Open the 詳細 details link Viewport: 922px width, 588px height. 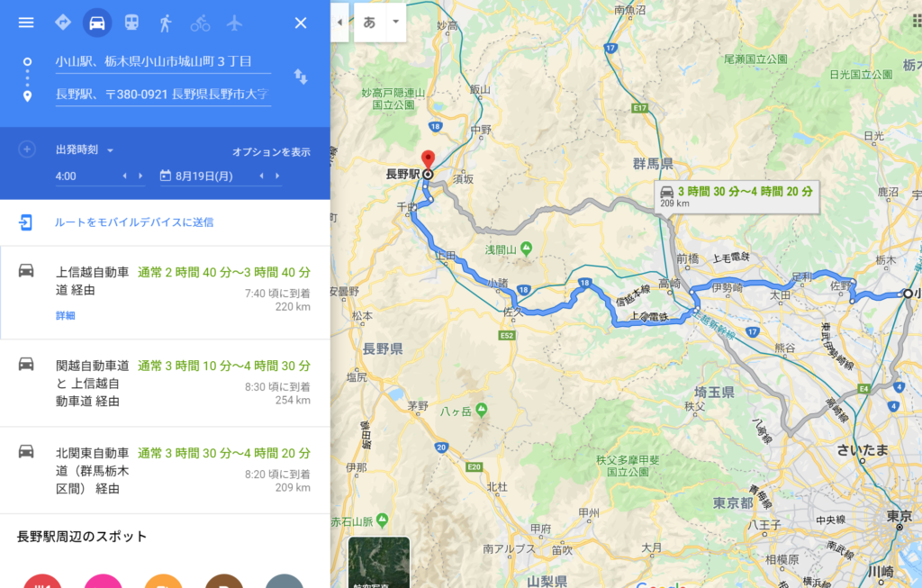(65, 316)
